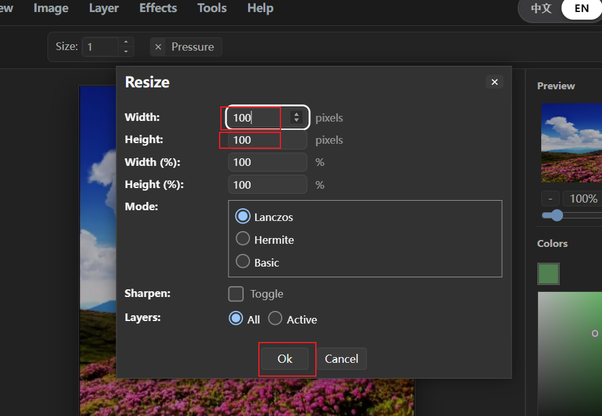Remove Pressure option via its X icon
This screenshot has width=602, height=416.
[158, 47]
